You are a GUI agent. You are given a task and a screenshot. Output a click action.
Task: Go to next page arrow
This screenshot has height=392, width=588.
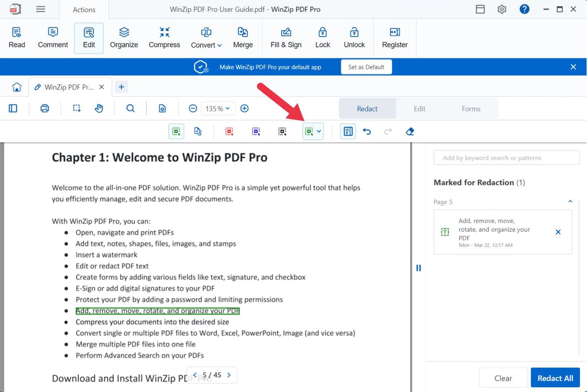pyautogui.click(x=229, y=375)
